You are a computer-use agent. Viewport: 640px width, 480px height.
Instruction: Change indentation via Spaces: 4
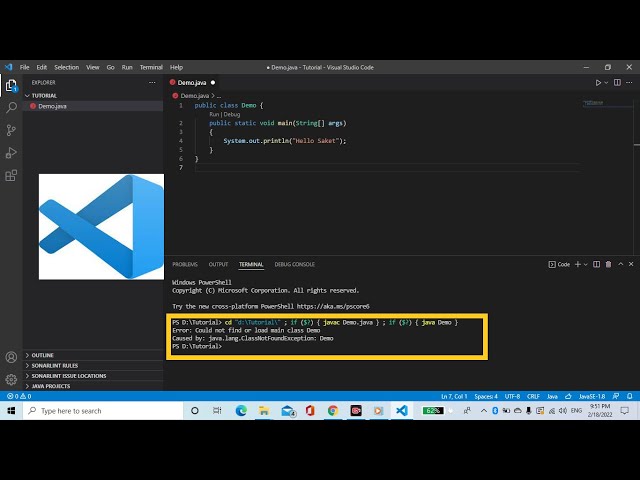[486, 396]
